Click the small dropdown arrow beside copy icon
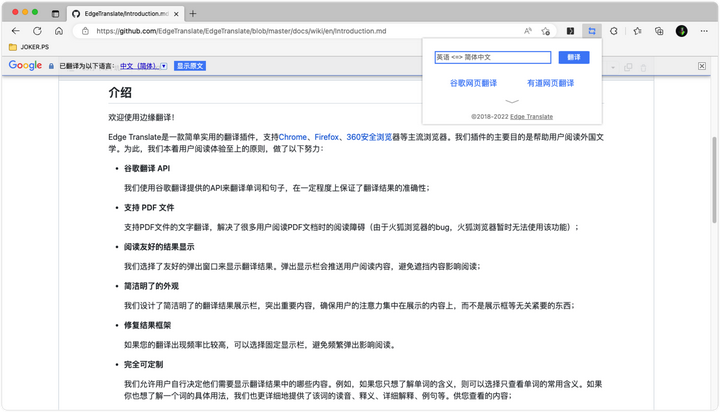 click(613, 68)
